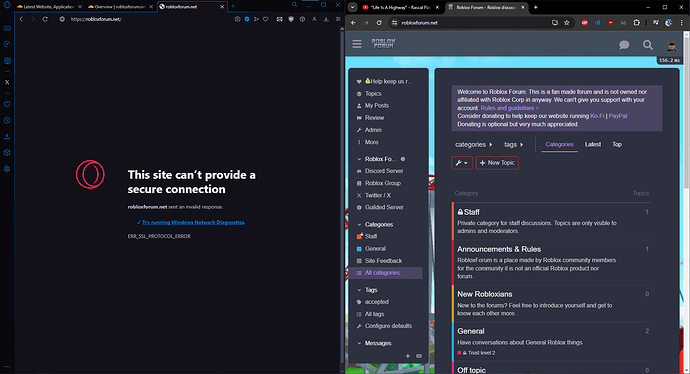The image size is (690, 374).
Task: Open GX Control speedometer icon in Opera sidebar
Action: [x=7, y=44]
